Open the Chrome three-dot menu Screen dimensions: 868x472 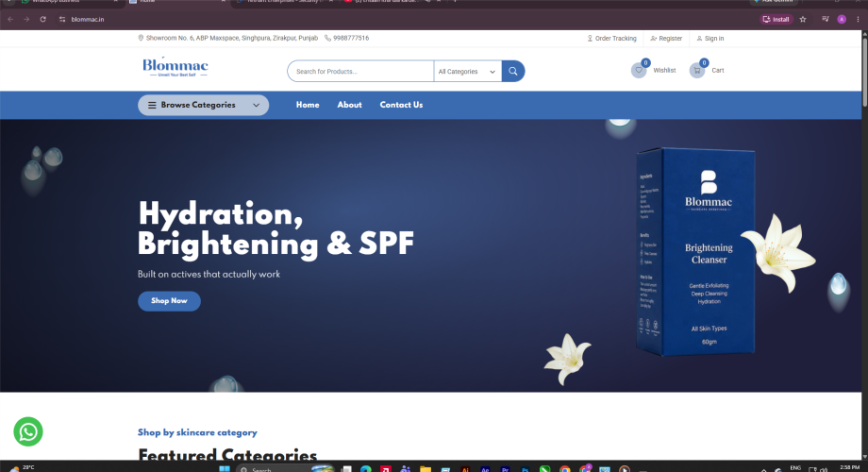click(858, 20)
